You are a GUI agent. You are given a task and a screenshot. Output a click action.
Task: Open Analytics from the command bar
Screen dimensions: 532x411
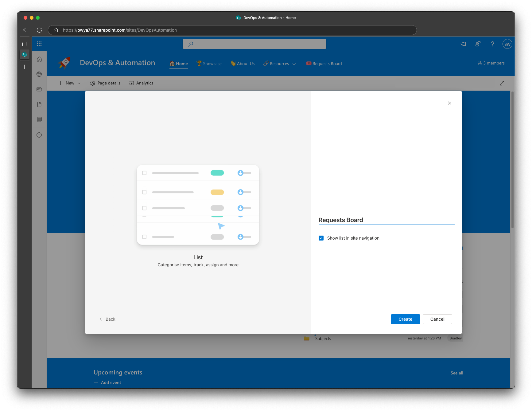coord(141,83)
